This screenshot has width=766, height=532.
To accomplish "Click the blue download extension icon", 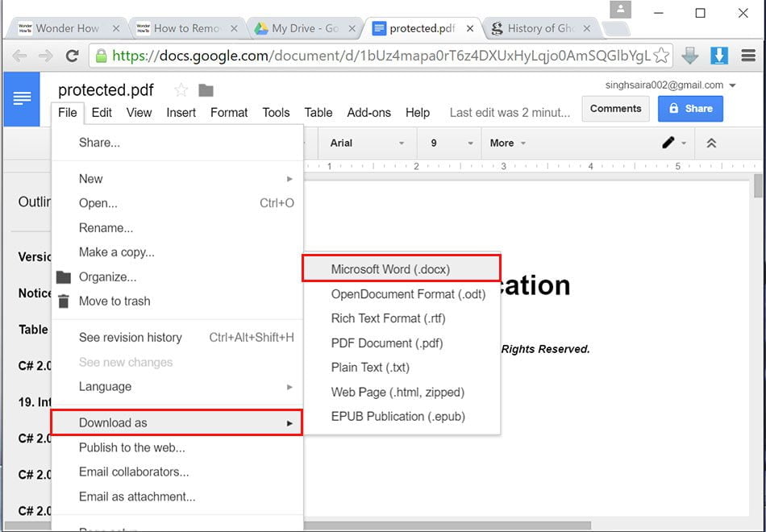I will click(719, 56).
